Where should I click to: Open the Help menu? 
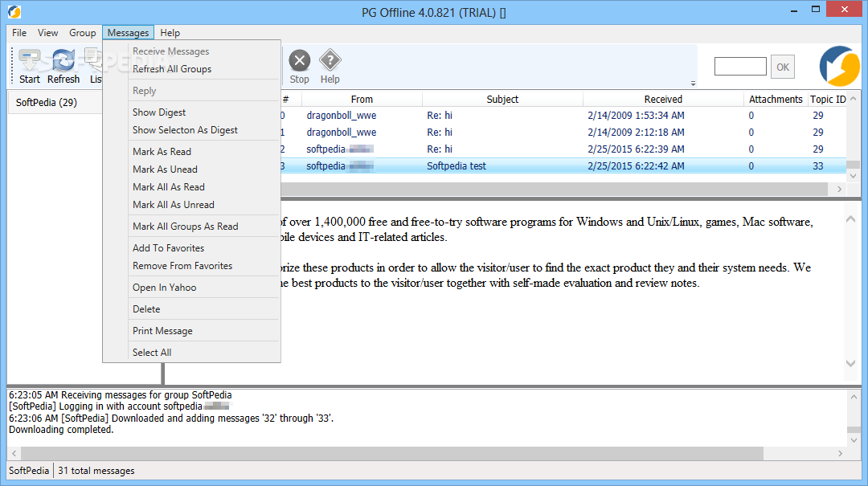pos(170,33)
